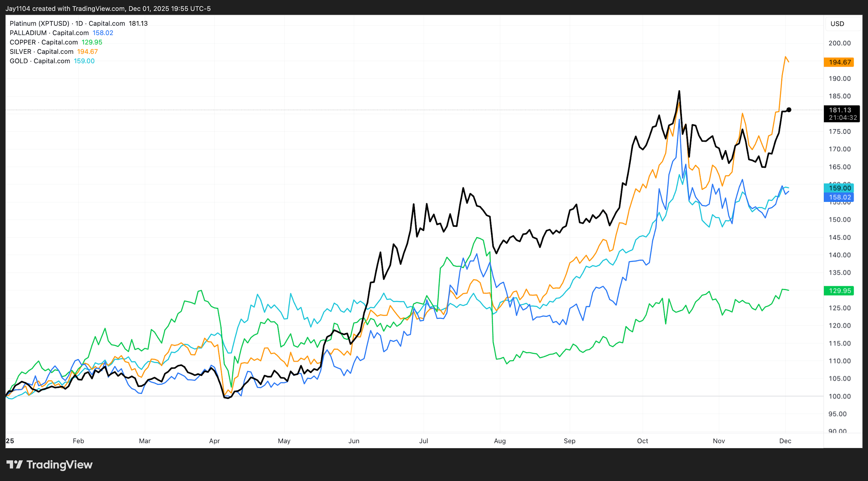Select the GOLD legend entry

(19, 61)
